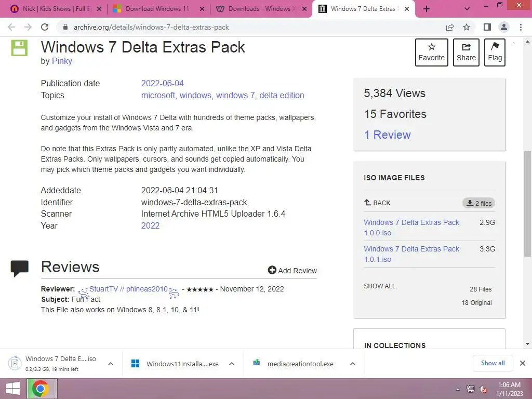532x399 pixels.
Task: Open the Windows Start menu
Action: (12, 389)
